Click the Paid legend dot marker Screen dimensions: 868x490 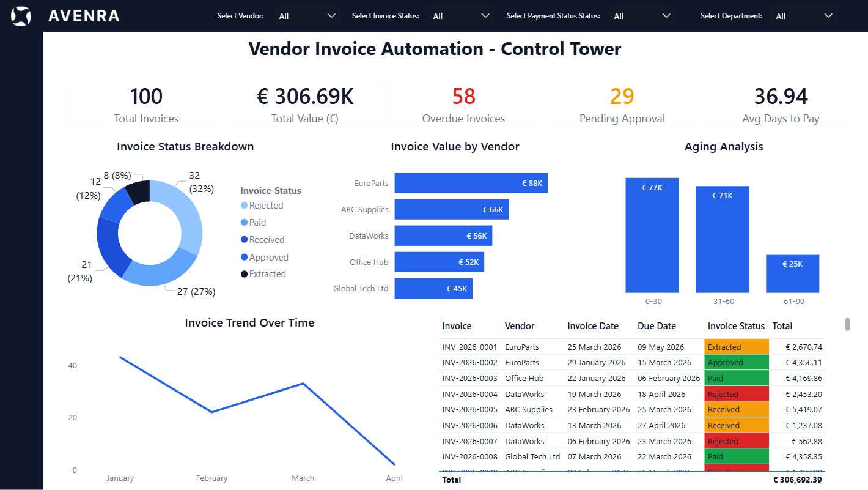(x=245, y=223)
